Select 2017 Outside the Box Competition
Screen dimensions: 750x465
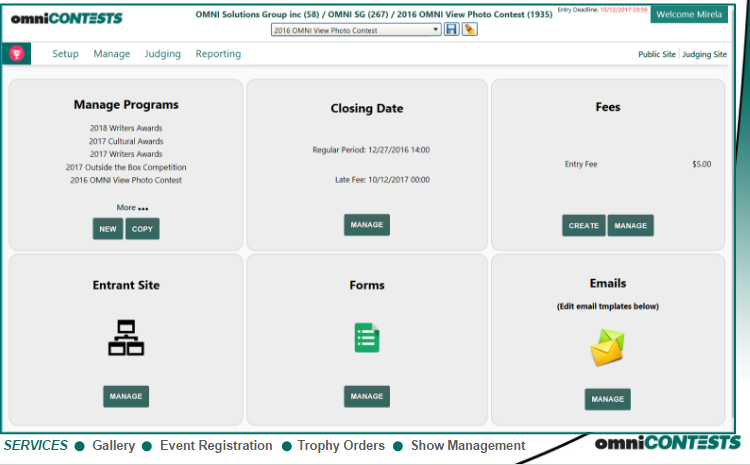point(126,167)
